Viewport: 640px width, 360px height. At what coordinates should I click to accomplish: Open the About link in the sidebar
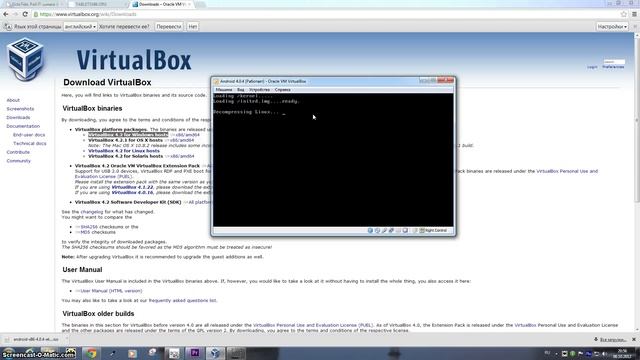(13, 100)
